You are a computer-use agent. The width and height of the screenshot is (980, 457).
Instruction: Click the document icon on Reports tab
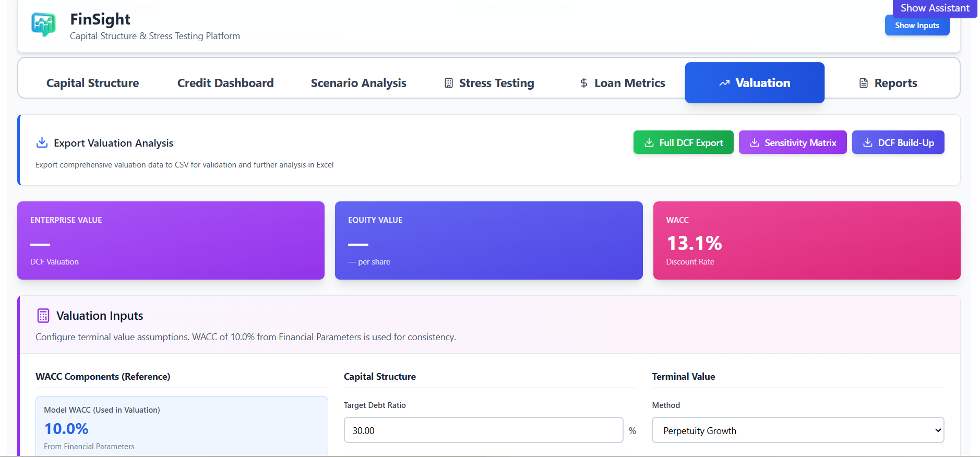tap(864, 83)
